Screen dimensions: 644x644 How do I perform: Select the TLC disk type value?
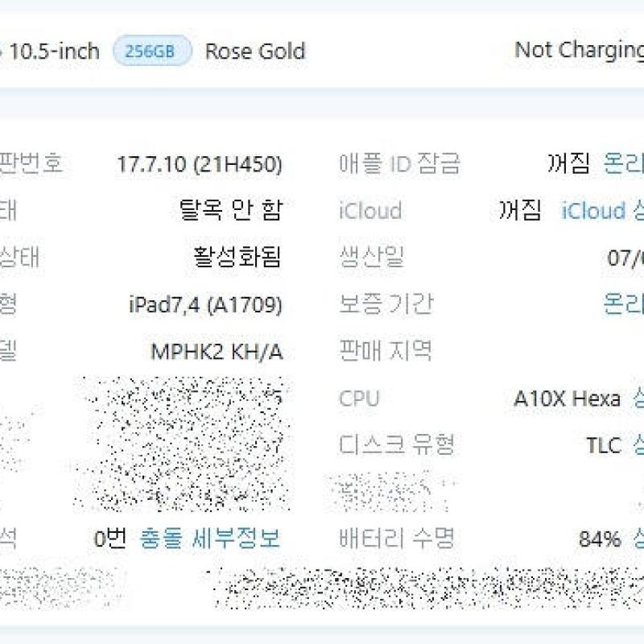tap(603, 445)
